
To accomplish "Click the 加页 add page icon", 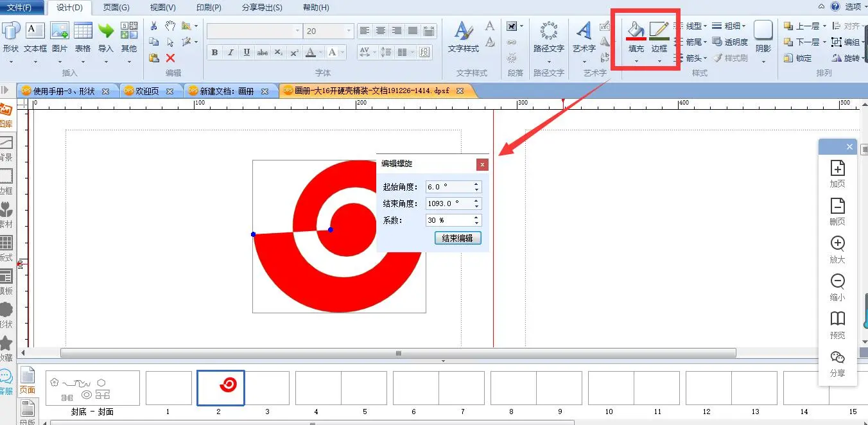I will [837, 174].
